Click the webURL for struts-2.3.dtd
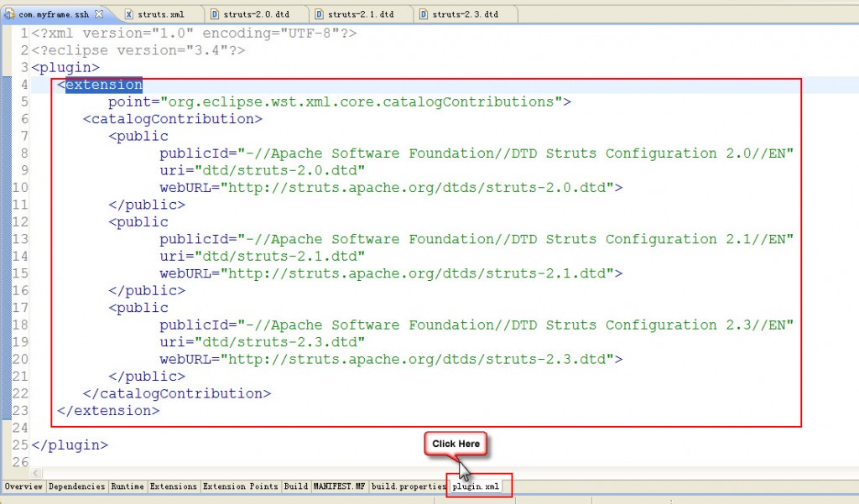The height and width of the screenshot is (504, 859). [x=391, y=360]
